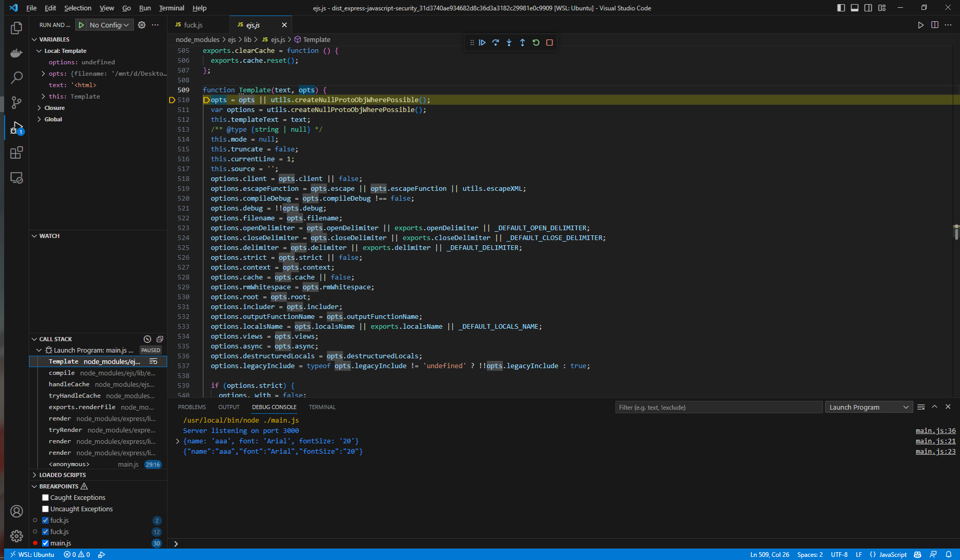
Task: Stop the debug session
Action: [550, 43]
